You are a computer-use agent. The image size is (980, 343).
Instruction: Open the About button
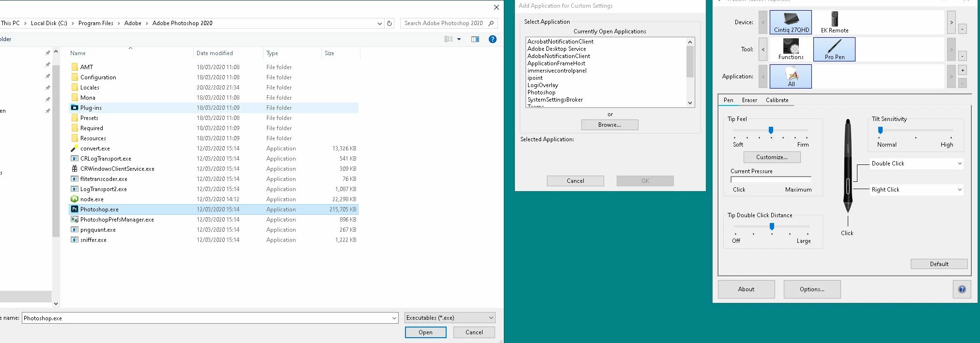746,289
